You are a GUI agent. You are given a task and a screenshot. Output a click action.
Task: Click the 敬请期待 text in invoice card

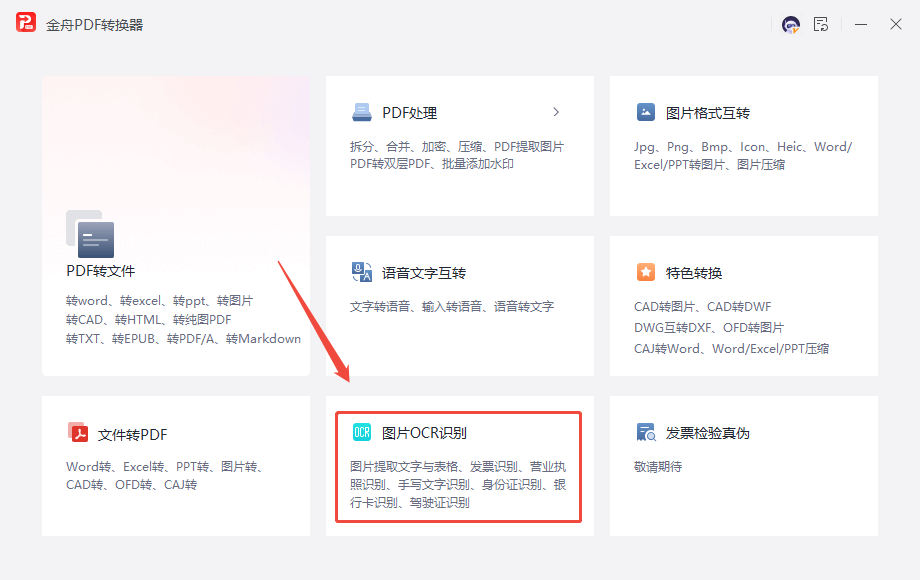(658, 466)
